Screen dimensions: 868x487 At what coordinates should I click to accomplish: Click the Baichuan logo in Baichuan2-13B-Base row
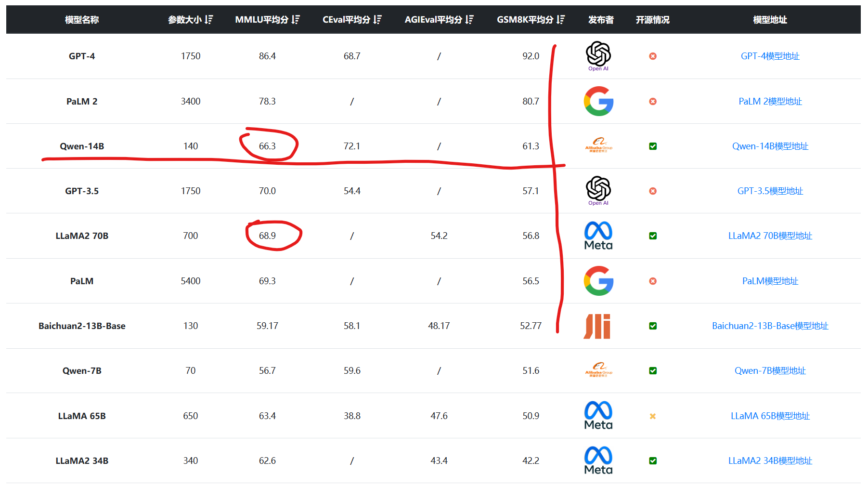[x=597, y=326]
